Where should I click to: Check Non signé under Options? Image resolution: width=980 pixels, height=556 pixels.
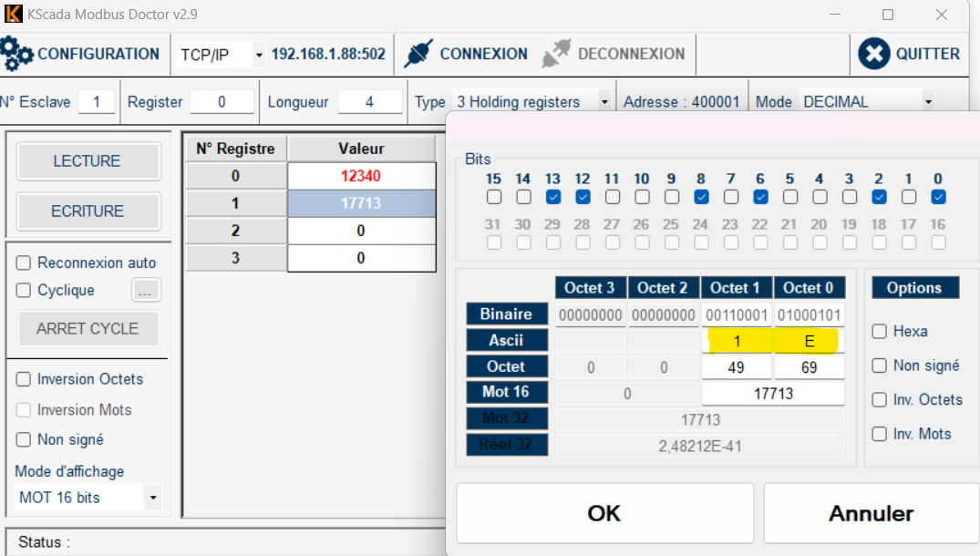(x=880, y=366)
